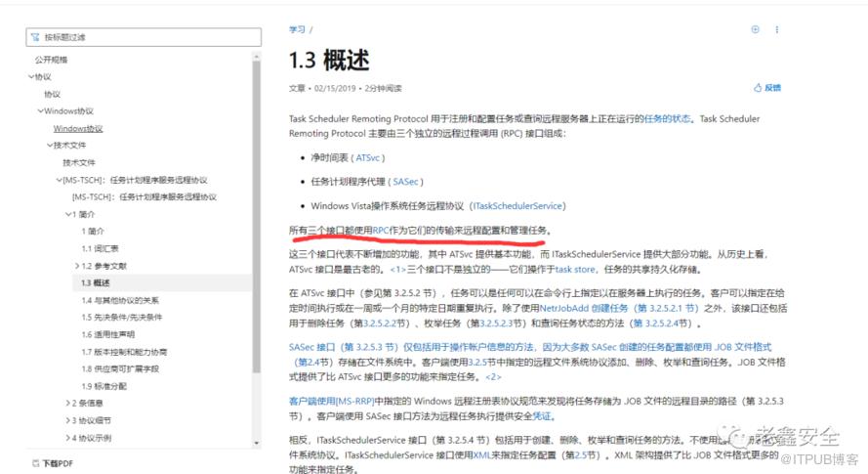Open section 1.8 供应商可扩展字段
868x474 pixels.
click(x=120, y=368)
